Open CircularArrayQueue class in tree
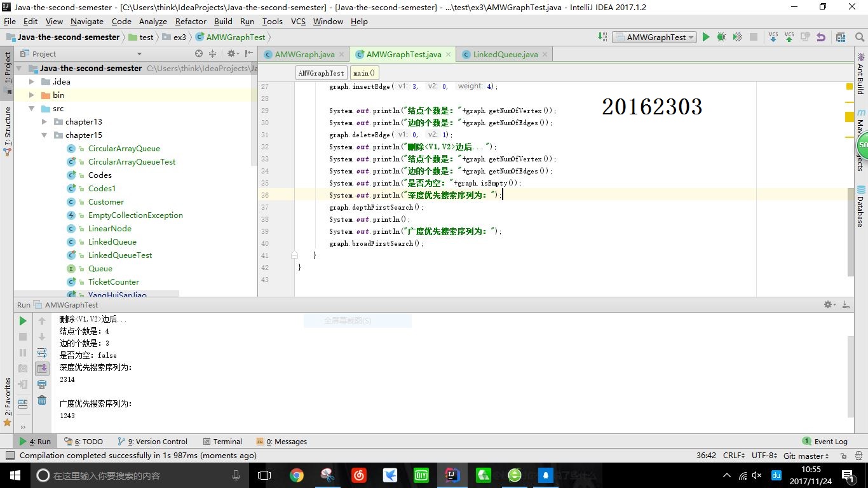Image resolution: width=868 pixels, height=488 pixels. tap(124, 149)
